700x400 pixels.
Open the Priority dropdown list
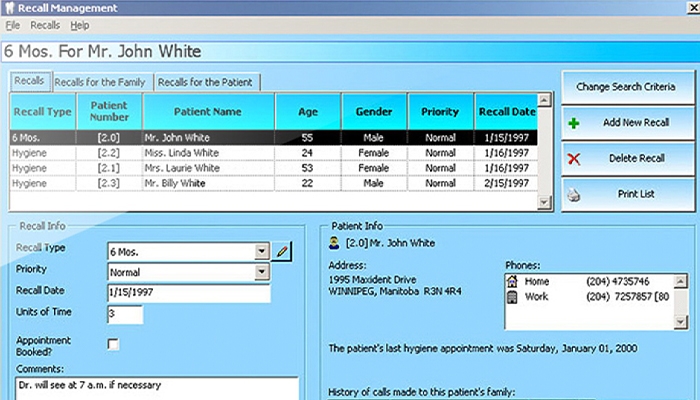261,272
